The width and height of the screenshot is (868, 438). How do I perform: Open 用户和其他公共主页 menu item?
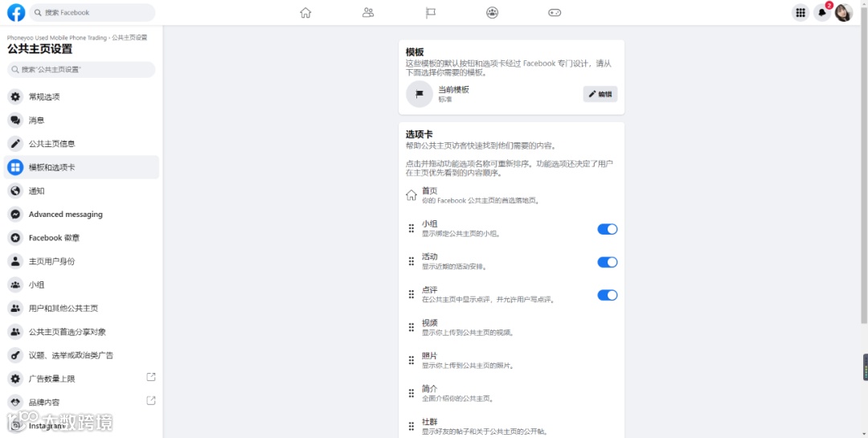tap(81, 309)
